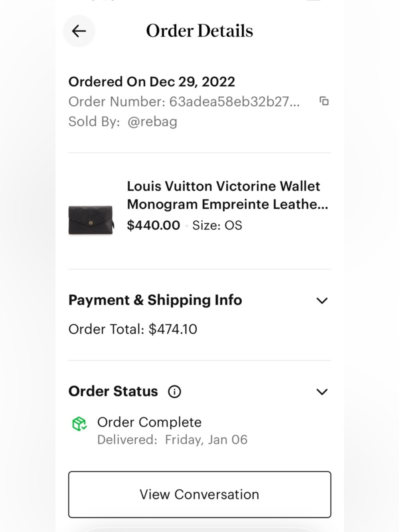Tap the Size: OS label
The width and height of the screenshot is (399, 532).
(217, 225)
